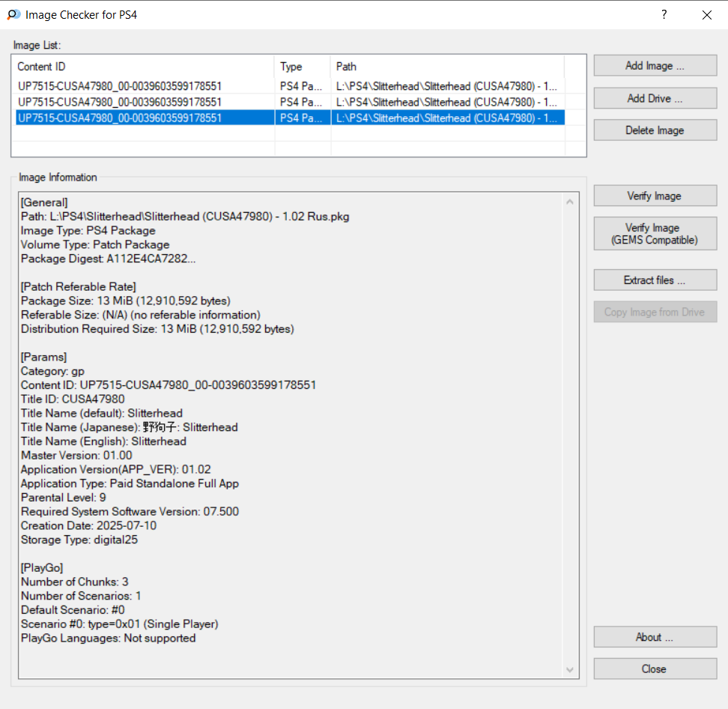Click the 'Scenario #0: type=0x01' line

coord(120,624)
